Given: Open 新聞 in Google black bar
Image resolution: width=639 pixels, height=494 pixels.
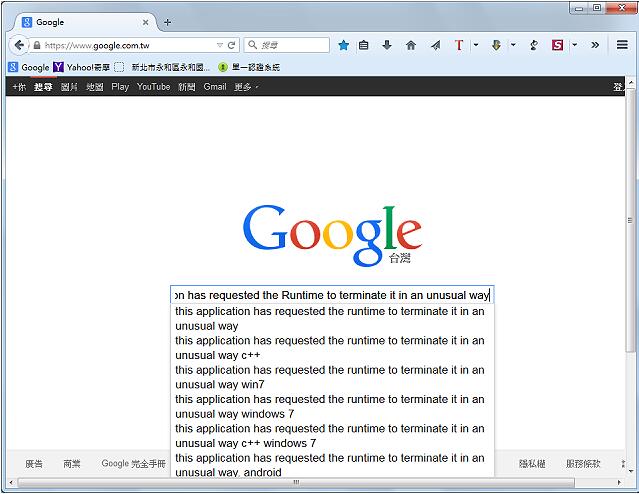Looking at the screenshot, I should click(x=187, y=87).
